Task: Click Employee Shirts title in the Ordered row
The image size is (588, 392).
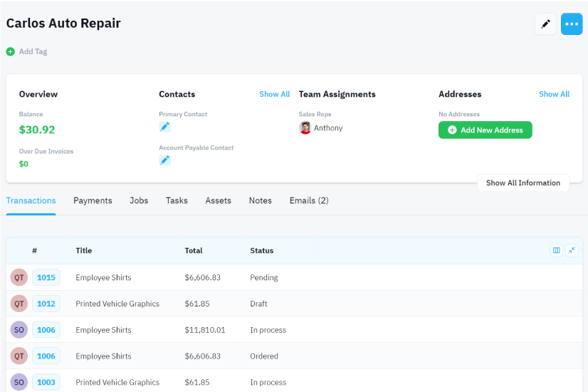Action: (103, 356)
